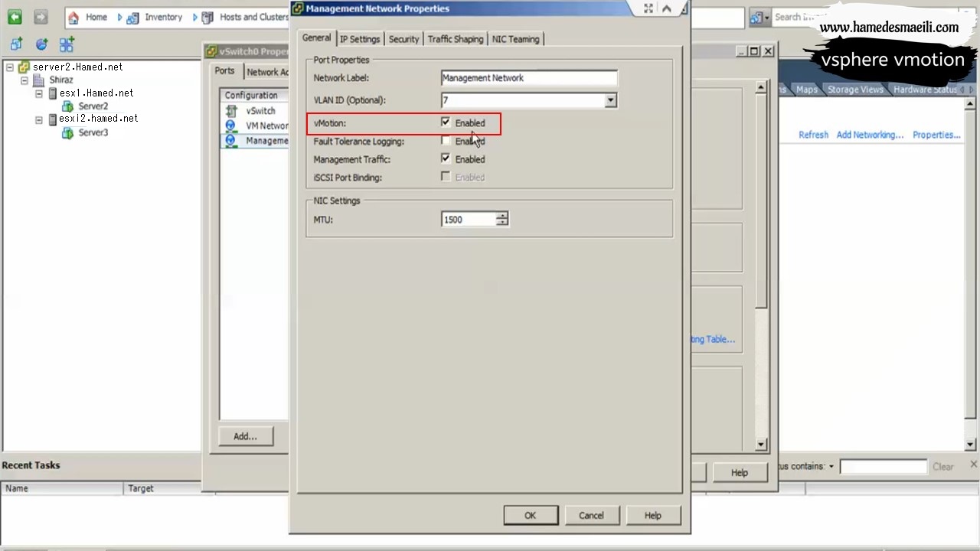Click Help in Management Network Properties

pos(652,515)
